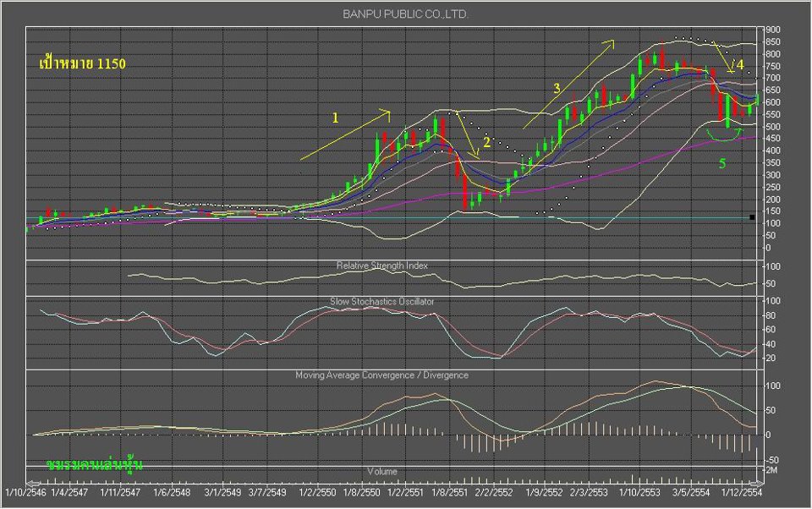Screen dimensions: 812x509
Task: Select the Relative Strength Index panel label
Action: pos(382,265)
